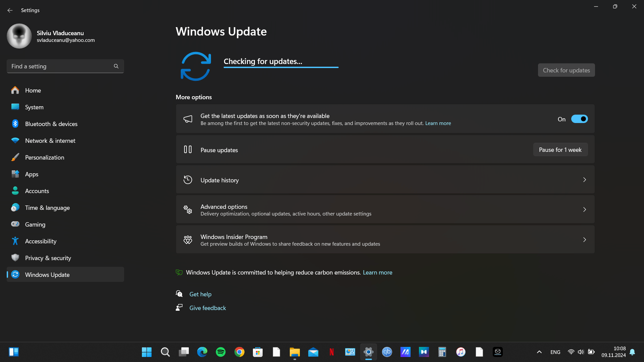Click the Get help headset icon
This screenshot has height=362, width=644.
coord(179,294)
